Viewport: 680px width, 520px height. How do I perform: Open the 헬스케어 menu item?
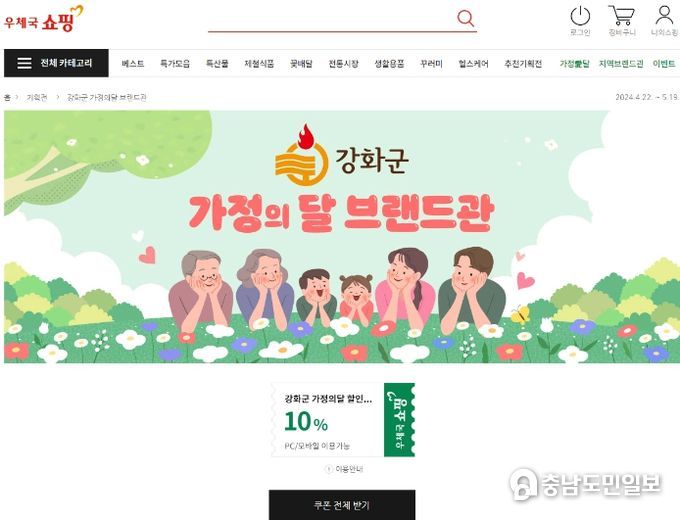(x=474, y=64)
